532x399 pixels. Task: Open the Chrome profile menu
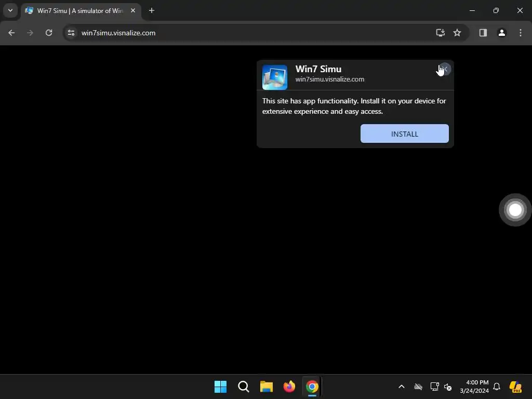(x=502, y=33)
